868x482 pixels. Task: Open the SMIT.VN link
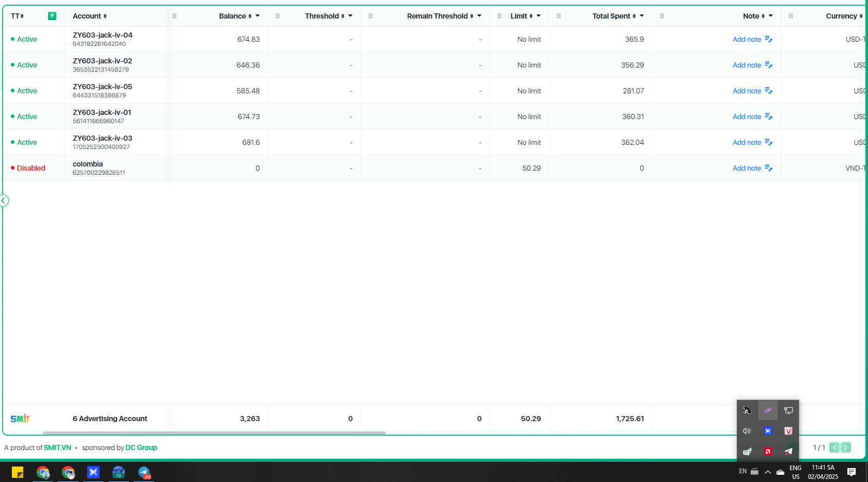click(57, 447)
